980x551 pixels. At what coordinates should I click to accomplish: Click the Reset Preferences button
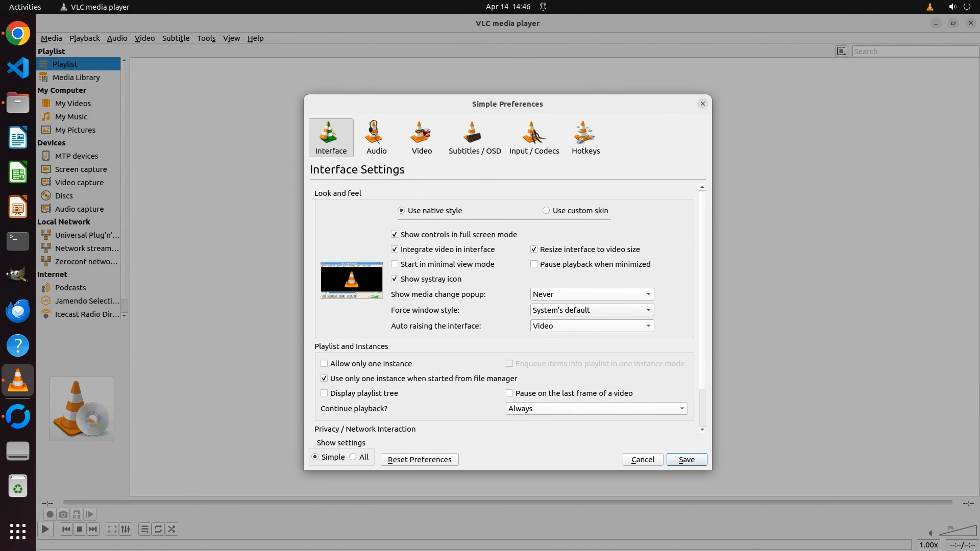tap(420, 460)
